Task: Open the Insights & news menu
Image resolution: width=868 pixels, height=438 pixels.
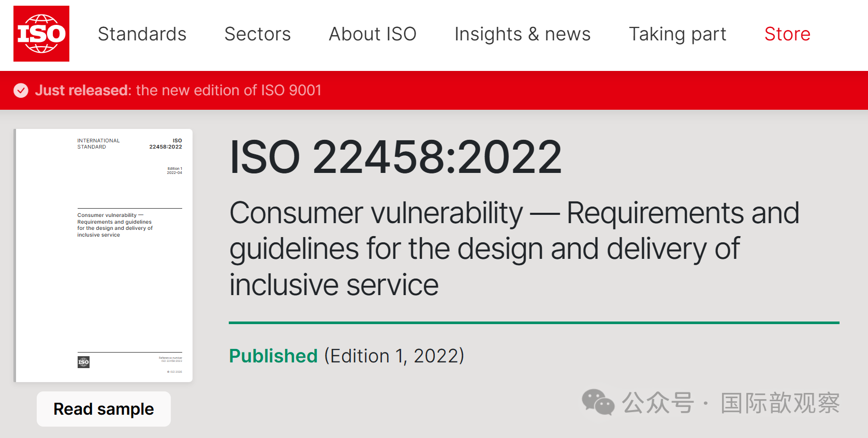Action: click(522, 34)
